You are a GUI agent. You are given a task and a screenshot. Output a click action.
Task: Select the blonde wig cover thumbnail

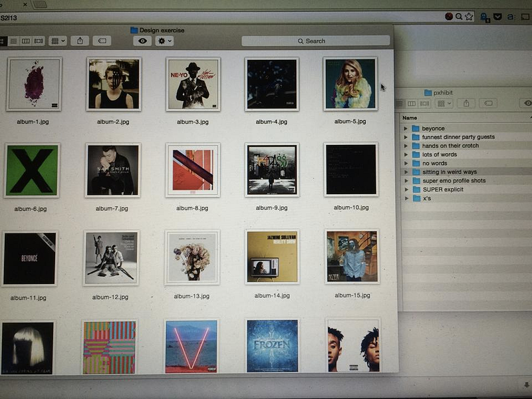pos(28,348)
